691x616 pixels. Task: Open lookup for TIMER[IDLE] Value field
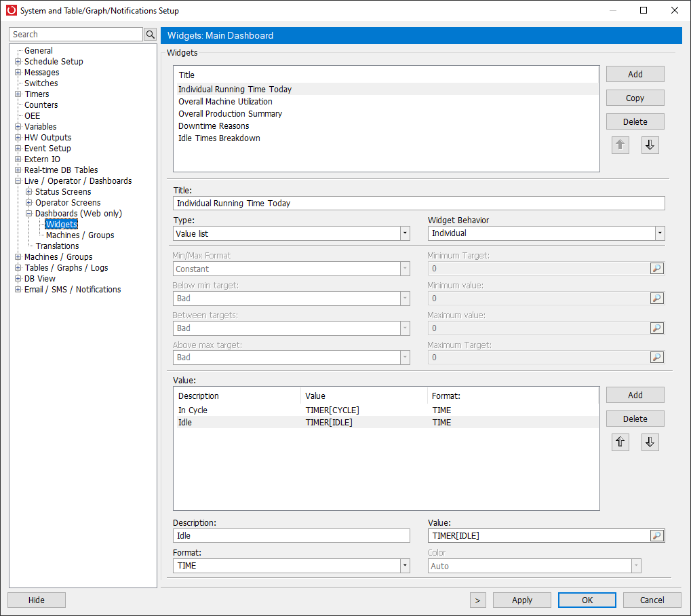click(656, 536)
